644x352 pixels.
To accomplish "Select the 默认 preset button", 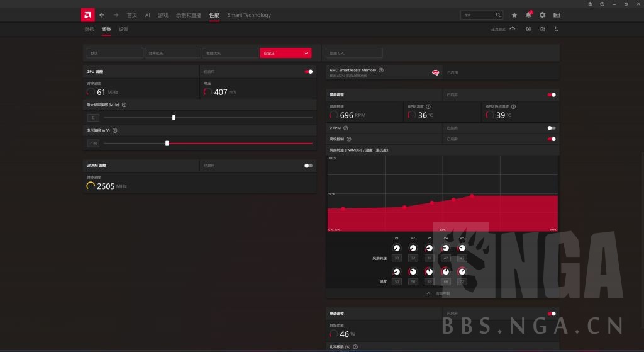I will coord(115,54).
